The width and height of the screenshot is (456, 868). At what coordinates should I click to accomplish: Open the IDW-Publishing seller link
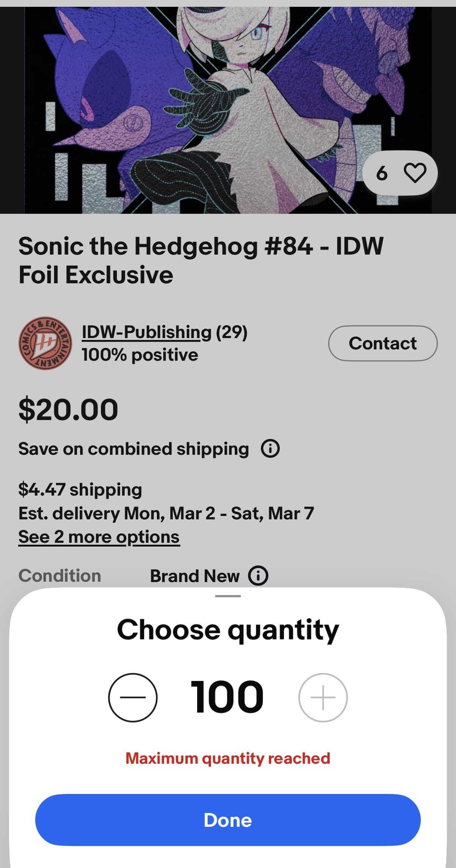pyautogui.click(x=146, y=332)
